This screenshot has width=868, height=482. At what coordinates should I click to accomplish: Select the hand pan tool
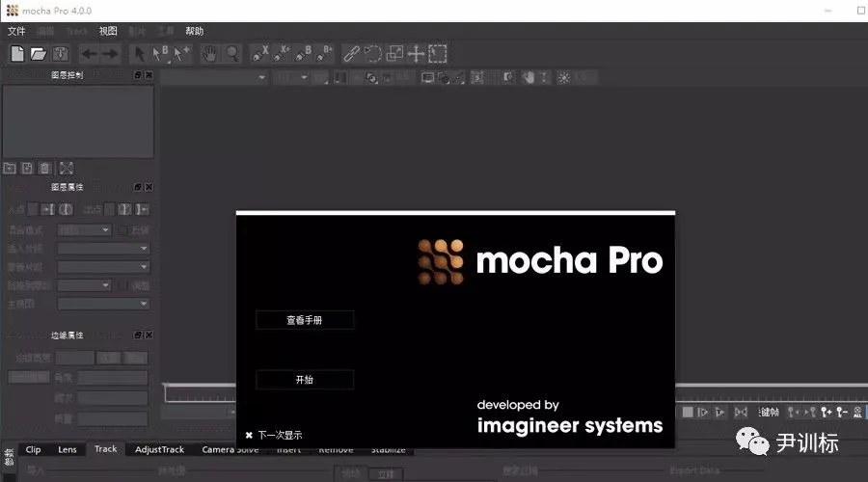click(x=210, y=54)
